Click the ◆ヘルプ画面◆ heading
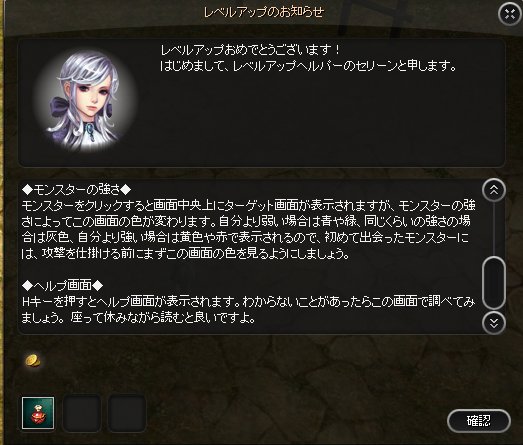Image resolution: width=523 pixels, height=445 pixels. coord(62,286)
